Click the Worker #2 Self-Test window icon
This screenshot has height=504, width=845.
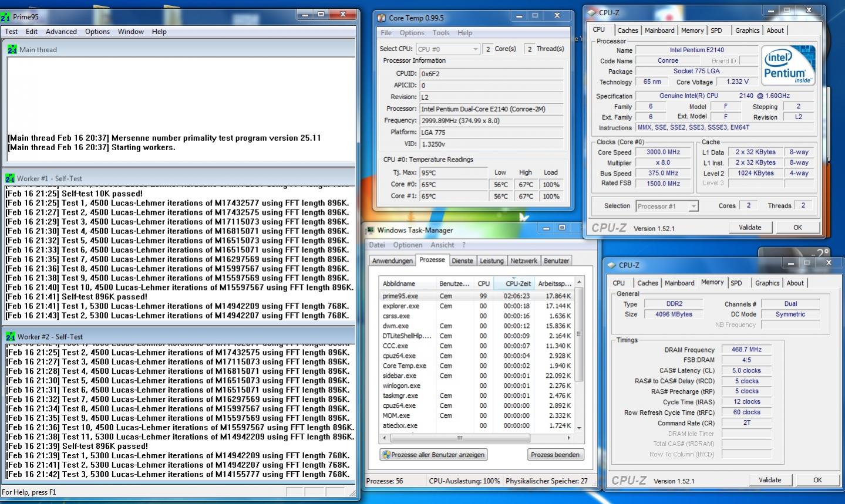11,337
